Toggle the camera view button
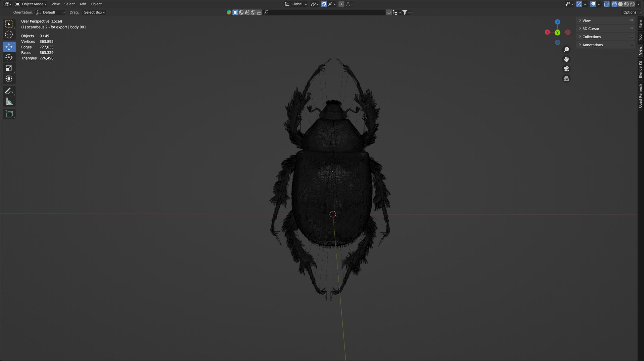644x361 pixels. (x=566, y=69)
